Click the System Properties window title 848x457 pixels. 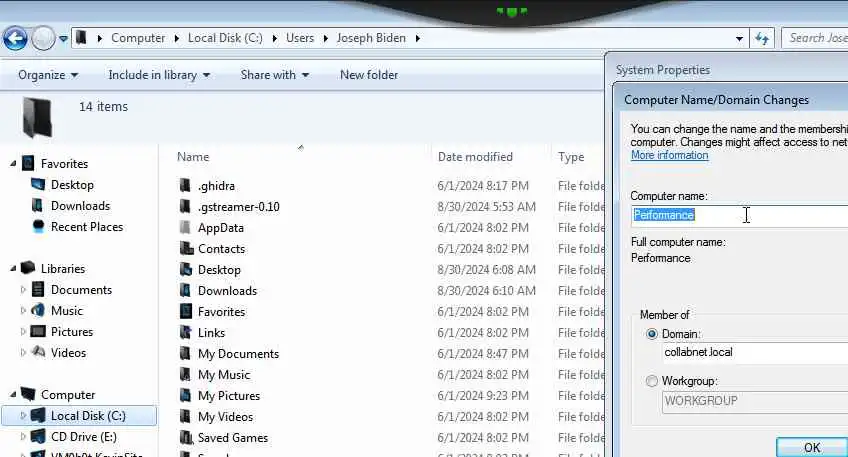[662, 70]
